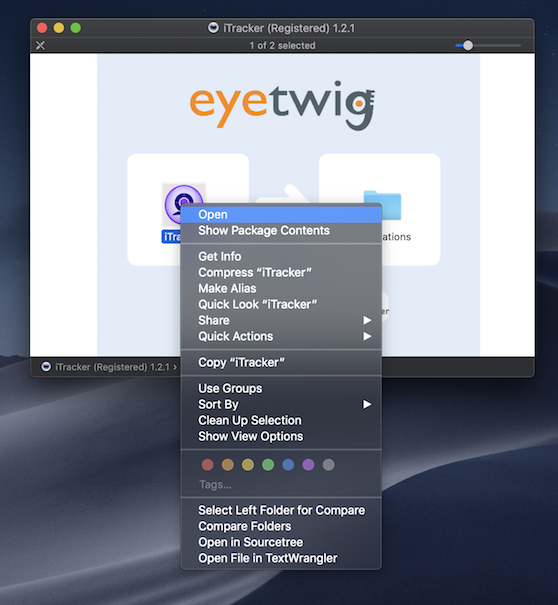Apply the red tag color
The width and height of the screenshot is (558, 605).
(x=208, y=465)
